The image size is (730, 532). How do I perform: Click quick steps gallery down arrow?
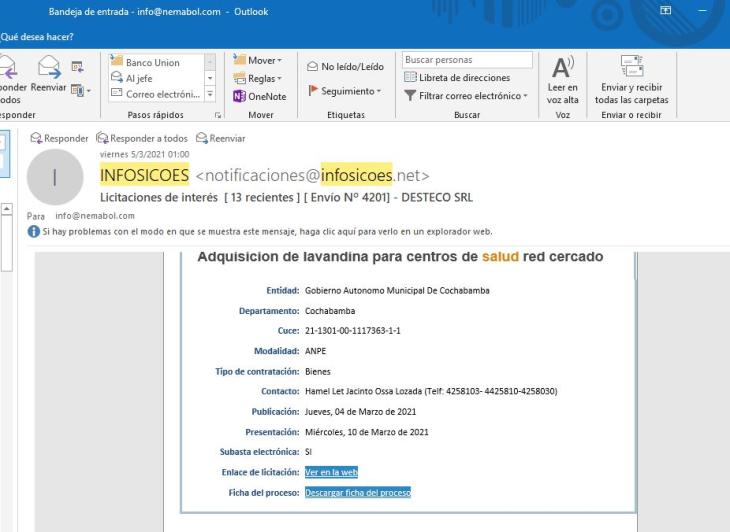[210, 78]
